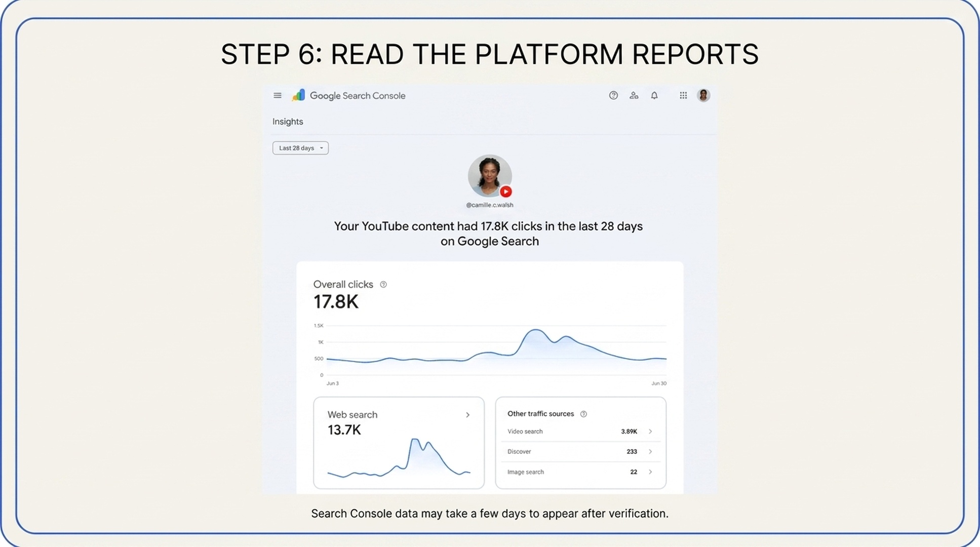Image resolution: width=980 pixels, height=547 pixels.
Task: Click the YouTube badge on profile photo
Action: (506, 191)
